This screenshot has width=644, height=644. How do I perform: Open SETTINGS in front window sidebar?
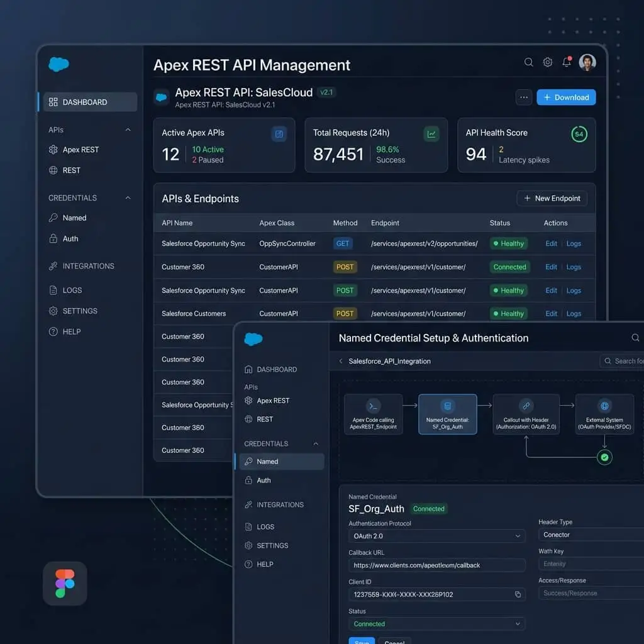click(267, 545)
